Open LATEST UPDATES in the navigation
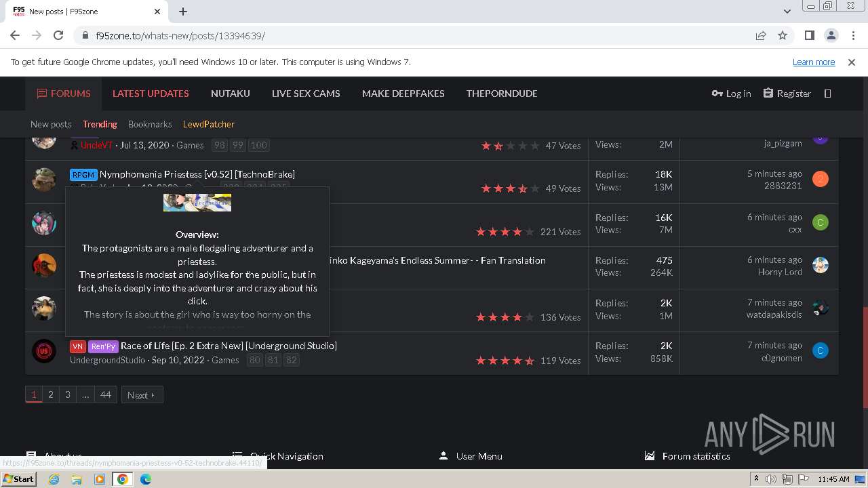868x488 pixels. (x=151, y=94)
